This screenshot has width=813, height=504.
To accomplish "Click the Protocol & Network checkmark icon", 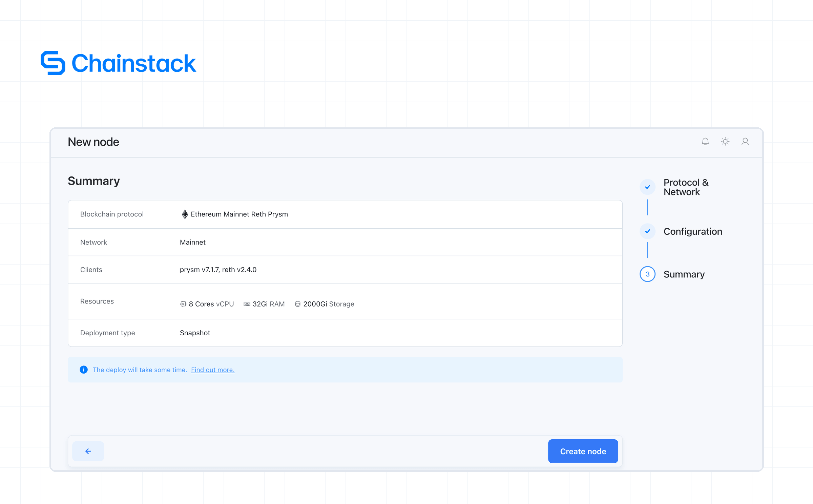I will (x=647, y=187).
